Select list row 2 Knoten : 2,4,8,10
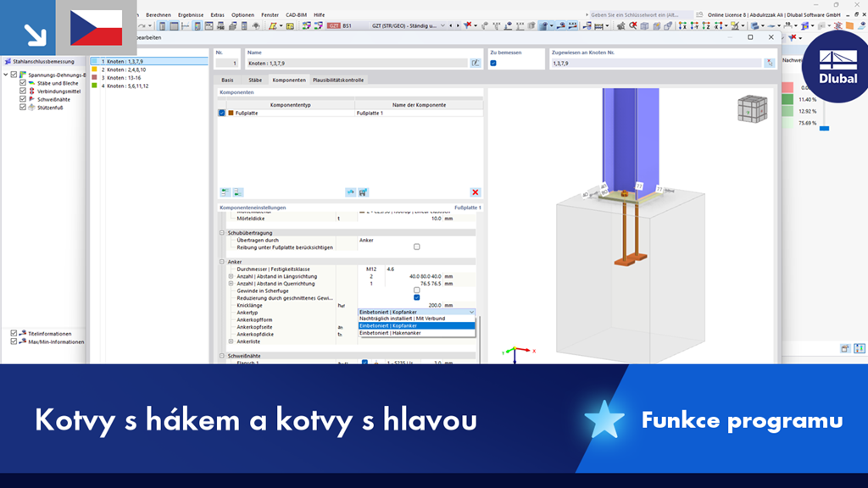Image resolution: width=868 pixels, height=488 pixels. click(x=149, y=69)
